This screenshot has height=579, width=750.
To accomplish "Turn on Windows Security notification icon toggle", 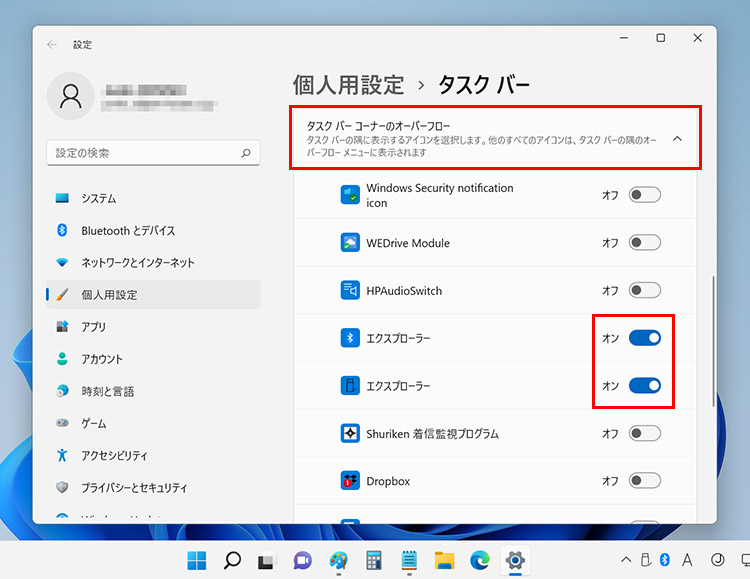I will click(x=644, y=195).
